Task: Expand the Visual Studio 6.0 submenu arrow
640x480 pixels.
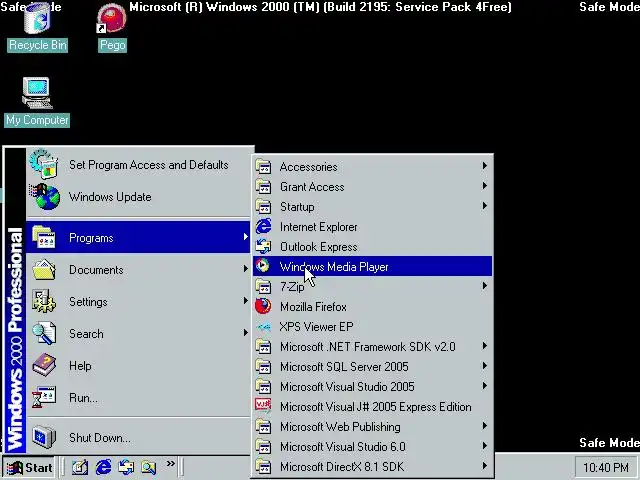Action: pos(484,446)
